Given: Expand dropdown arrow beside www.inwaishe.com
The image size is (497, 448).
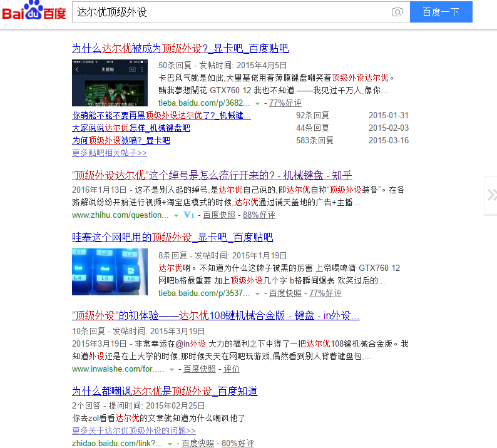Looking at the screenshot, I should tap(172, 370).
